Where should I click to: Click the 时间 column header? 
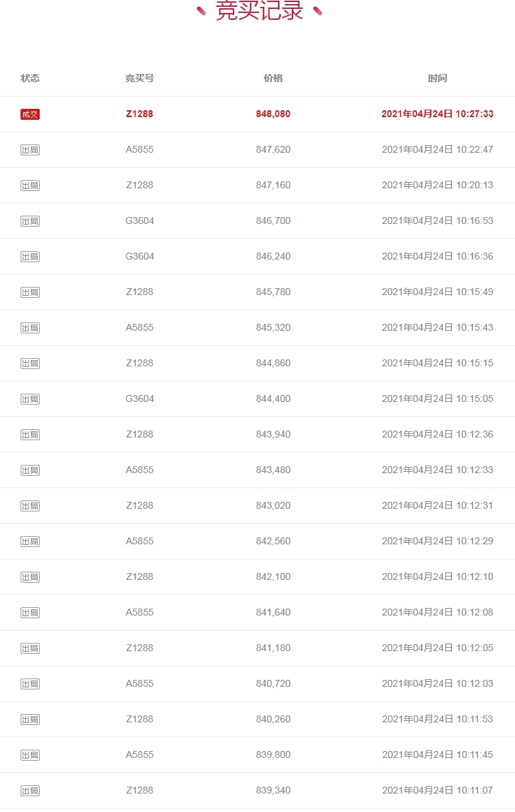point(438,78)
